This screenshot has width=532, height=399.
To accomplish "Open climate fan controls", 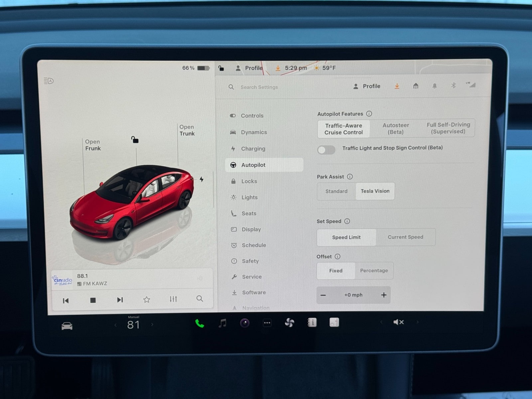I will [x=289, y=323].
